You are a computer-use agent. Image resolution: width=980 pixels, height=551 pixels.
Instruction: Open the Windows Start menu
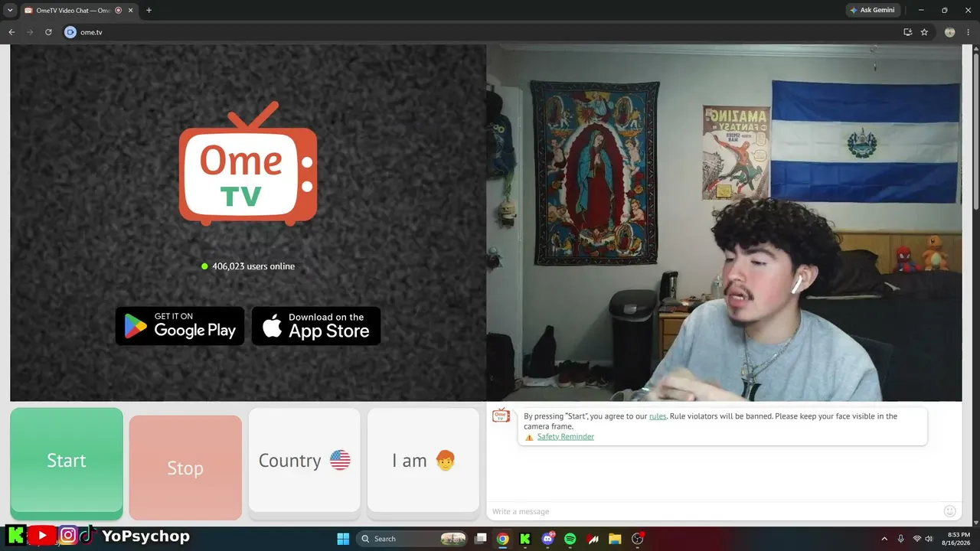(x=343, y=539)
